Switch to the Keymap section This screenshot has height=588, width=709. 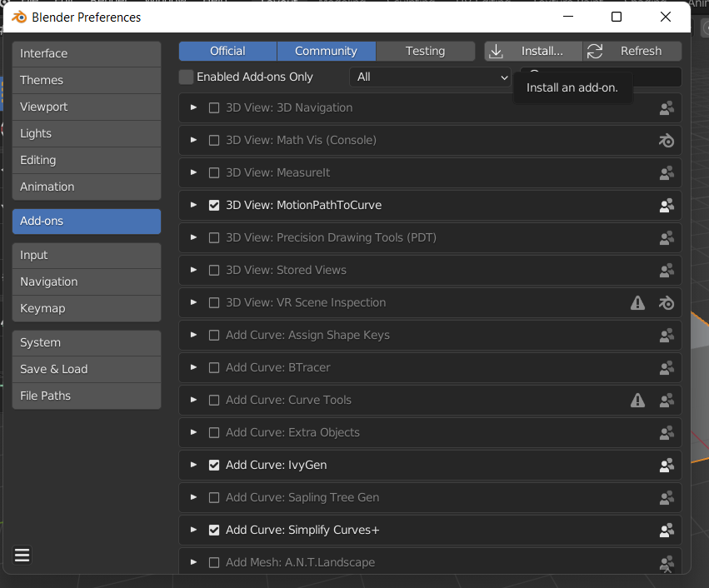tap(86, 308)
